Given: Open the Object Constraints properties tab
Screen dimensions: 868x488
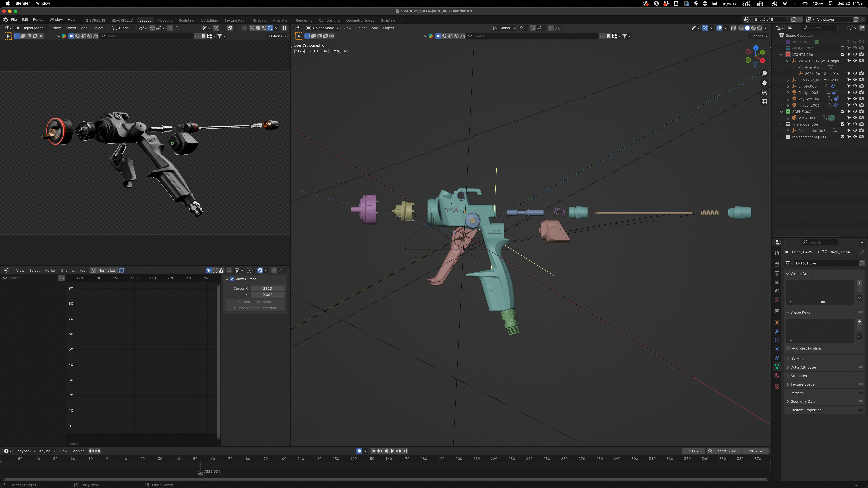Looking at the screenshot, I should tap(777, 358).
